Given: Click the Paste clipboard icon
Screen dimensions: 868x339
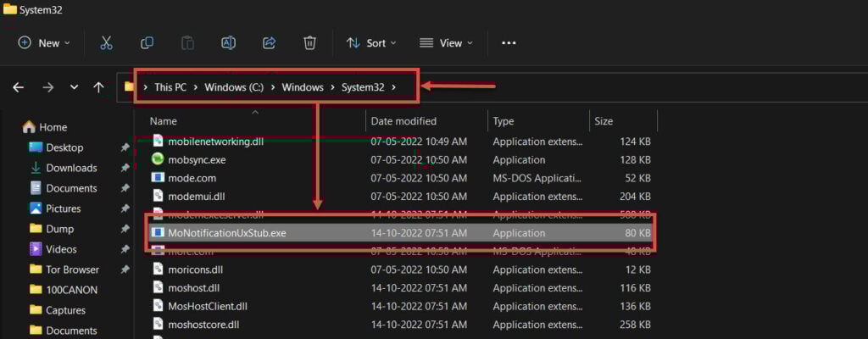Looking at the screenshot, I should coord(187,43).
